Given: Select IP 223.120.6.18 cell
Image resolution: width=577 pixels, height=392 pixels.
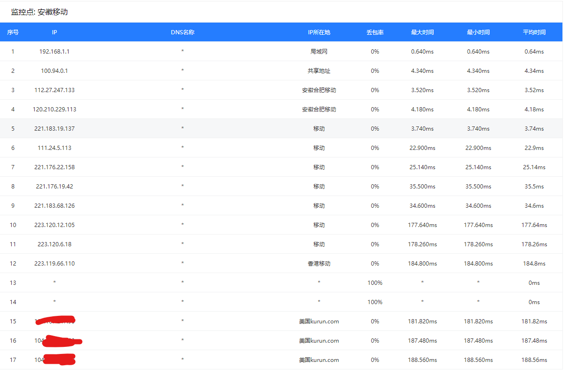Looking at the screenshot, I should [x=55, y=244].
